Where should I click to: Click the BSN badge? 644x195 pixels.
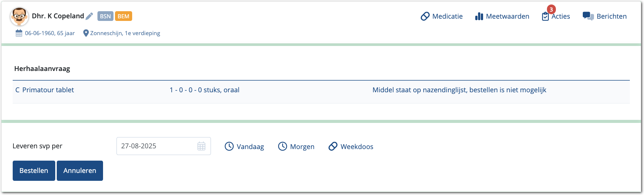point(105,16)
